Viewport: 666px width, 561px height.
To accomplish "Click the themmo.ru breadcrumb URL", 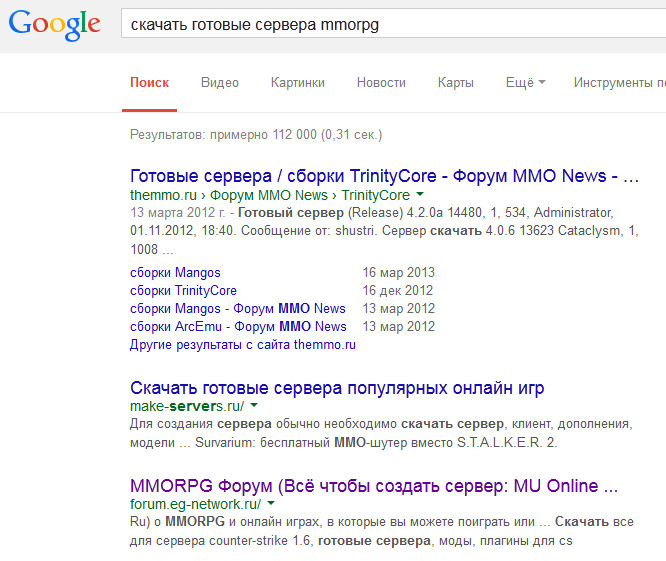I will [x=270, y=195].
